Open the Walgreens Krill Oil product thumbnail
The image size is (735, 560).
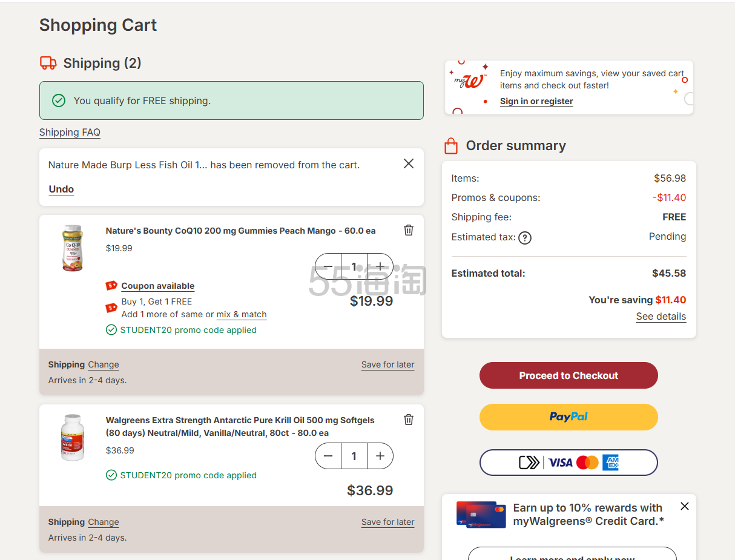pyautogui.click(x=73, y=438)
